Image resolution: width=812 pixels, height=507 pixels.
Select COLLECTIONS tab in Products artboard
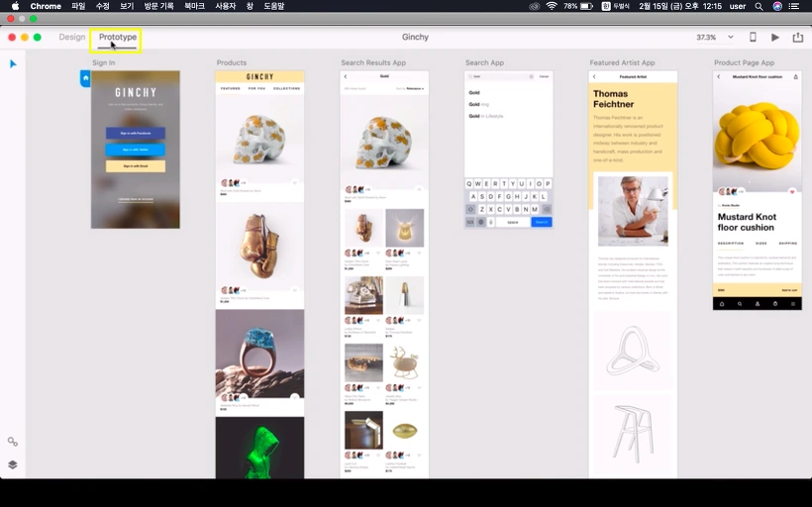click(286, 88)
